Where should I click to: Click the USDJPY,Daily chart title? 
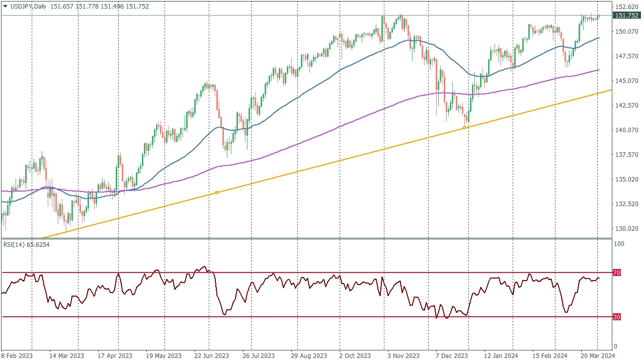(28, 7)
